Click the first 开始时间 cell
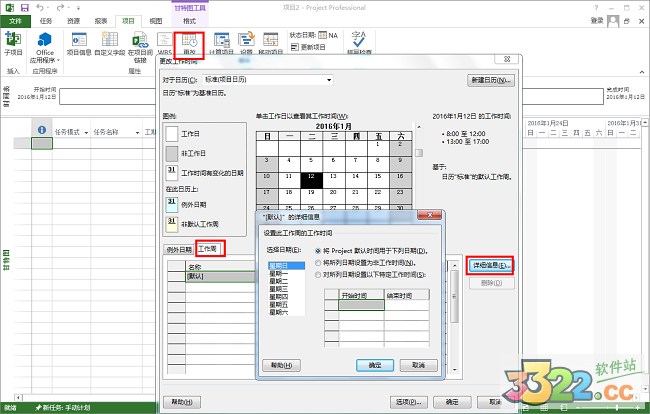The width and height of the screenshot is (650, 414). click(x=361, y=305)
